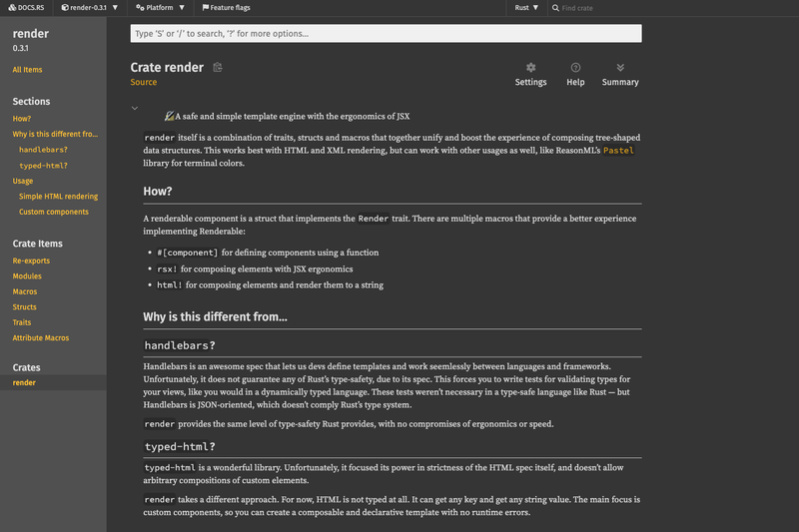Click the Summary double-chevron icon

point(620,68)
